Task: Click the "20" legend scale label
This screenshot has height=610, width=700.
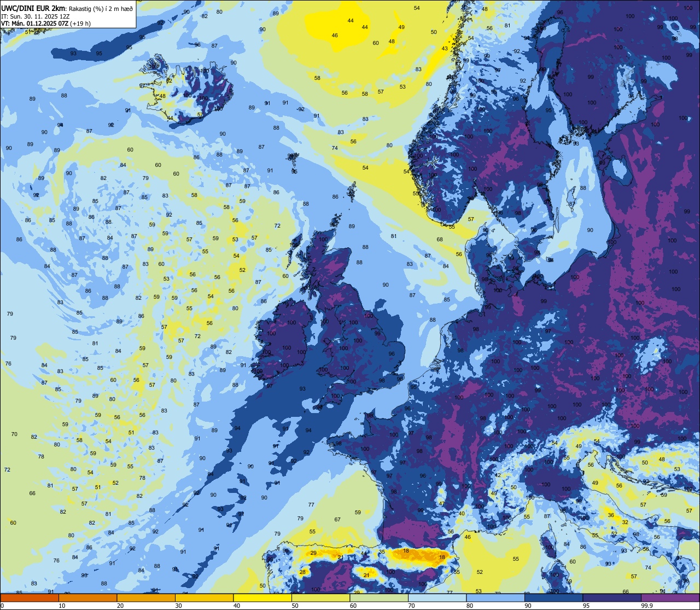Action: tap(120, 606)
